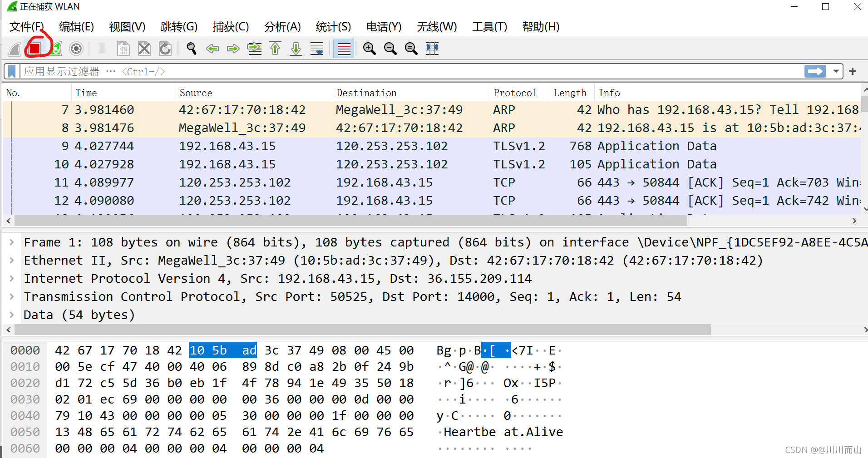
Task: Open Find Packet magnifier icon
Action: click(192, 49)
